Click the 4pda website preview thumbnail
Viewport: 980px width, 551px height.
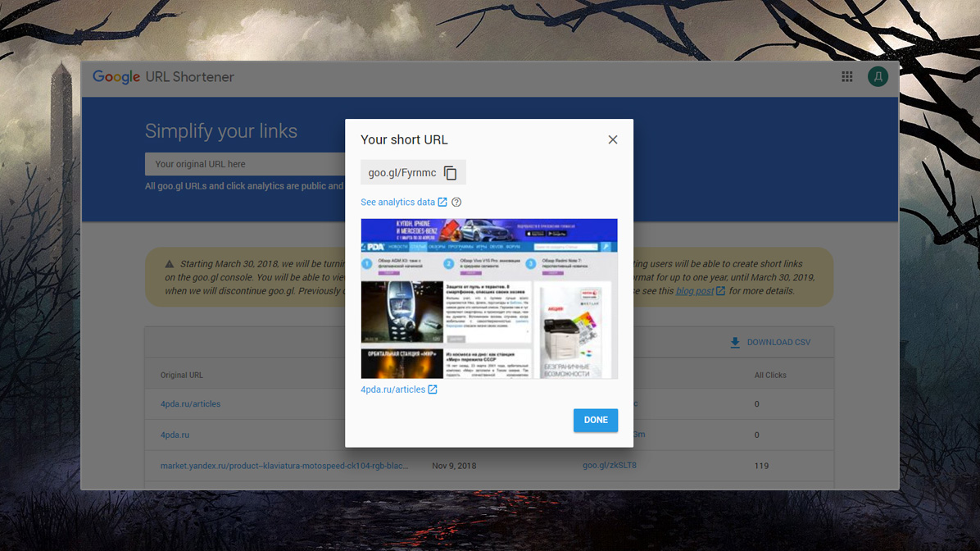[489, 298]
